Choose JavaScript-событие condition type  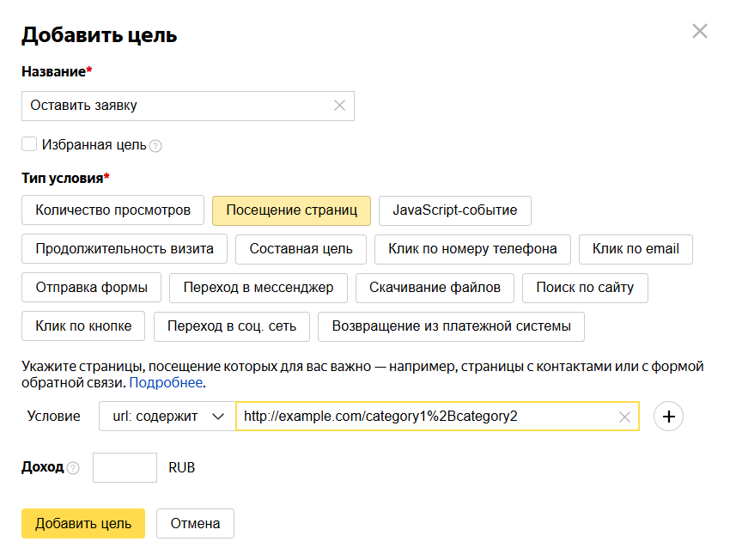(x=454, y=210)
